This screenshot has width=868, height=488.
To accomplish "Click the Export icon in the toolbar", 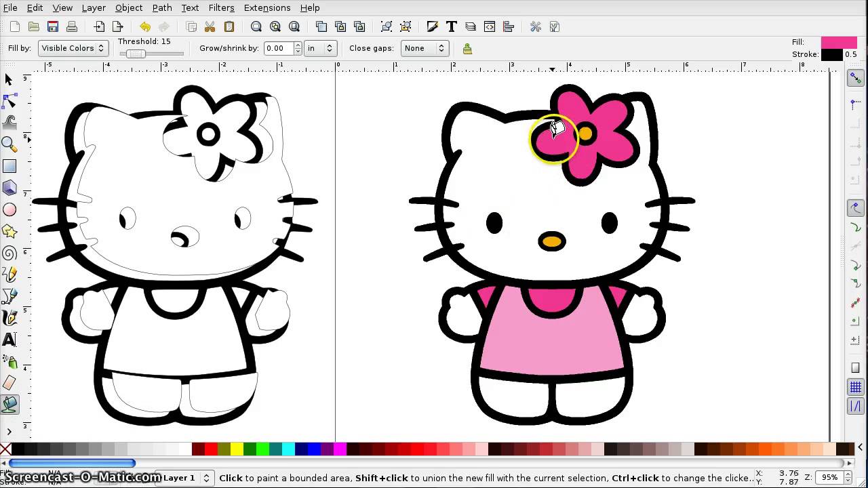I will click(118, 27).
